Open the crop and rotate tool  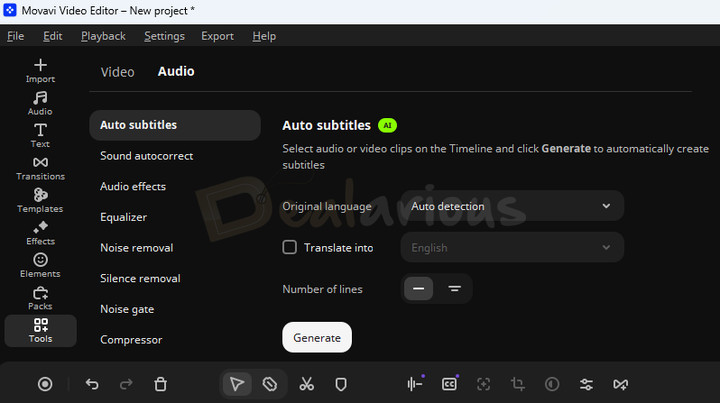518,384
